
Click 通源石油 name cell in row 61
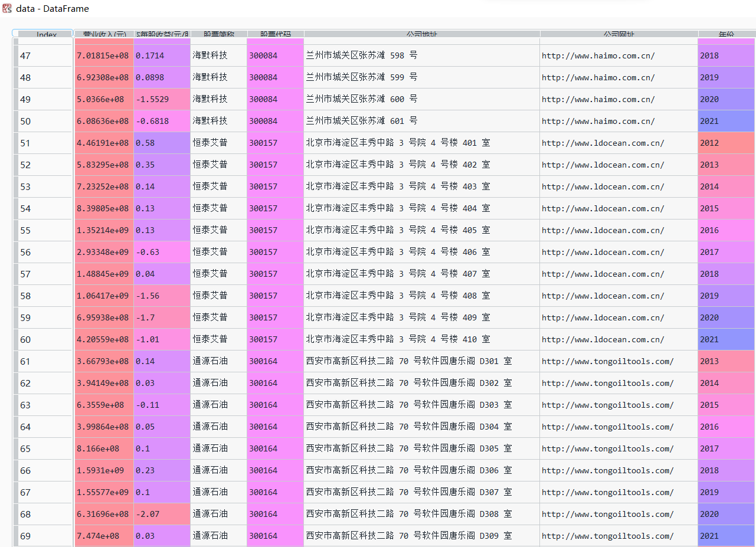tap(210, 362)
